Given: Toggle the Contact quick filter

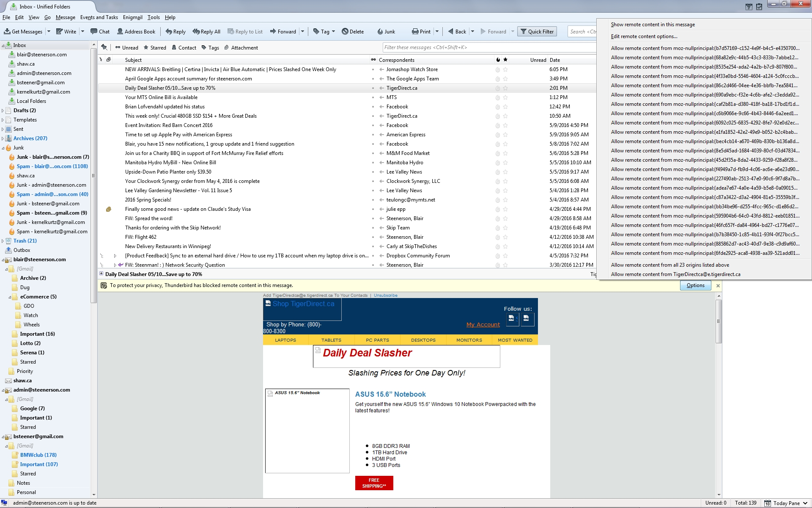Looking at the screenshot, I should click(184, 47).
